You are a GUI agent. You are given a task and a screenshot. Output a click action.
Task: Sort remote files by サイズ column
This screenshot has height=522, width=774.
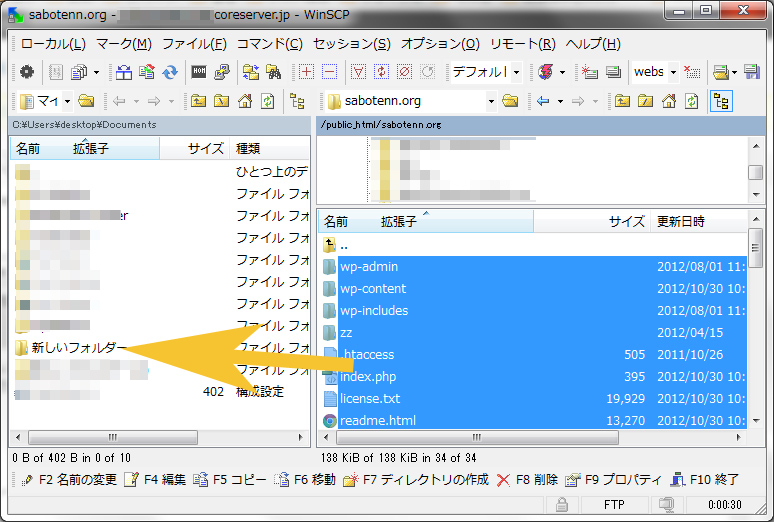click(627, 222)
